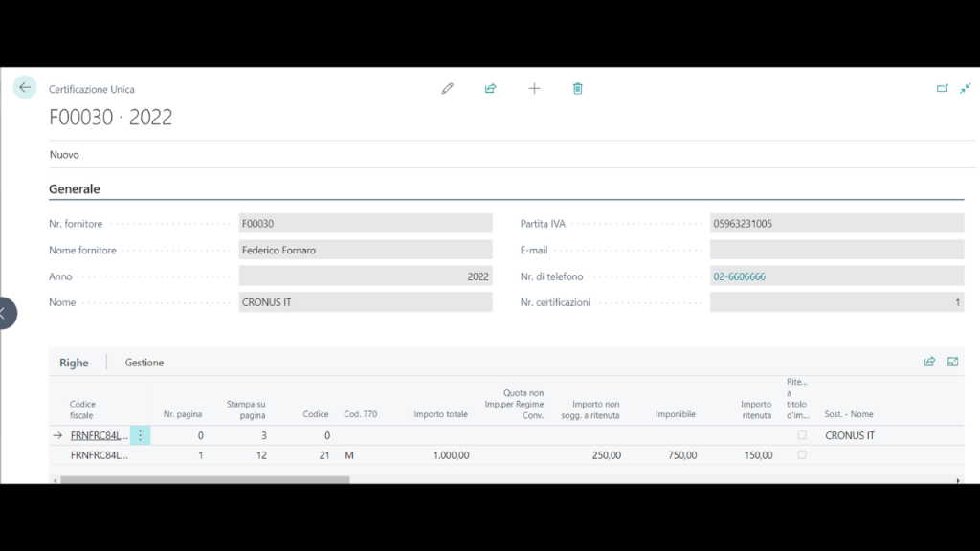Click the collapse page arrows icon
The width and height of the screenshot is (980, 551).
point(965,88)
